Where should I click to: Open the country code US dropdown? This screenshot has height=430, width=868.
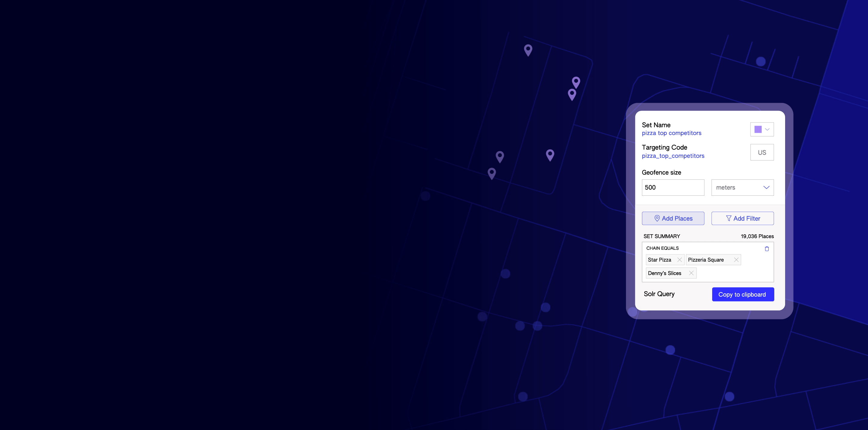pyautogui.click(x=762, y=152)
